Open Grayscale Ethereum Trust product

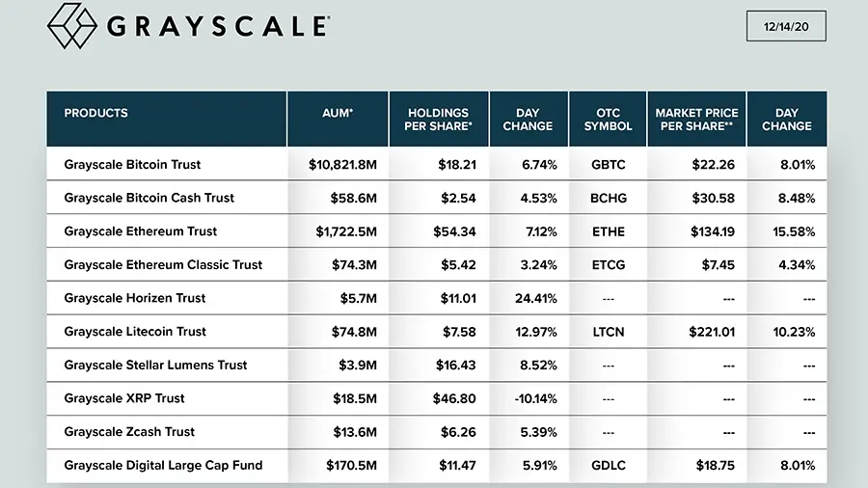point(141,231)
